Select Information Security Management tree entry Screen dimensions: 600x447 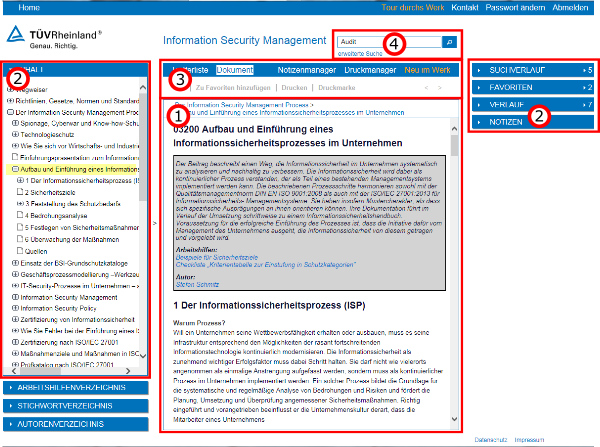(68, 297)
